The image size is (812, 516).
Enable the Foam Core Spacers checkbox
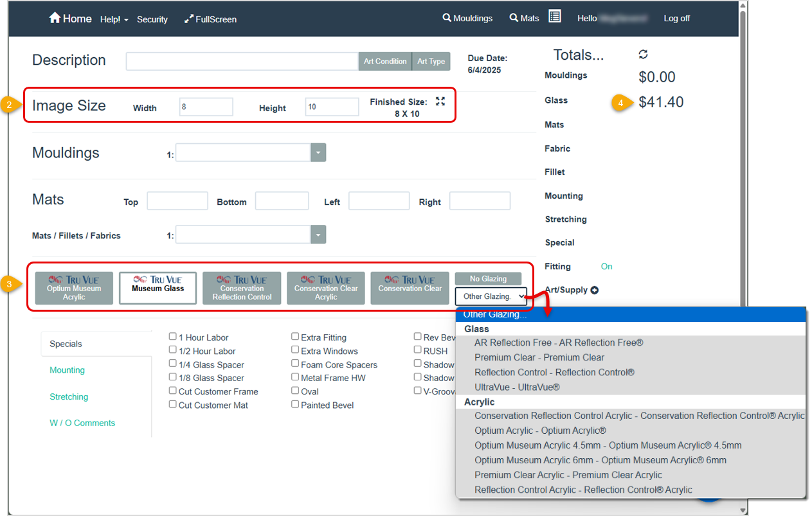295,364
